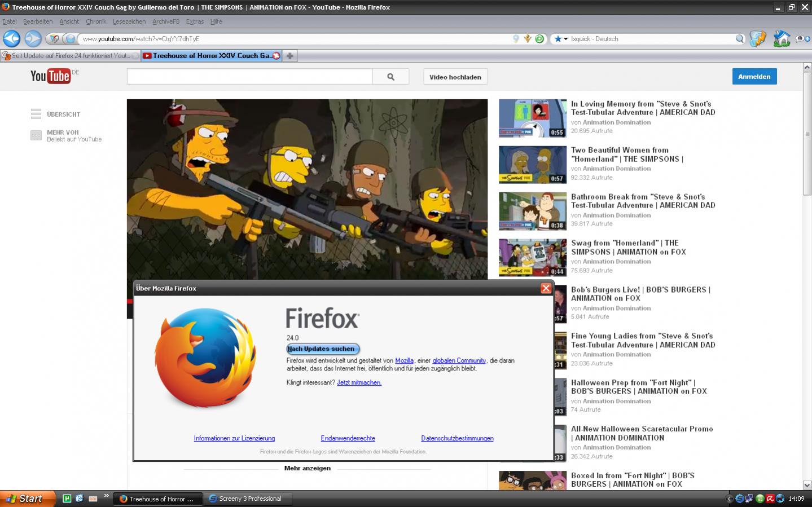Open the new tab plus button
The image size is (812, 507).
(289, 56)
